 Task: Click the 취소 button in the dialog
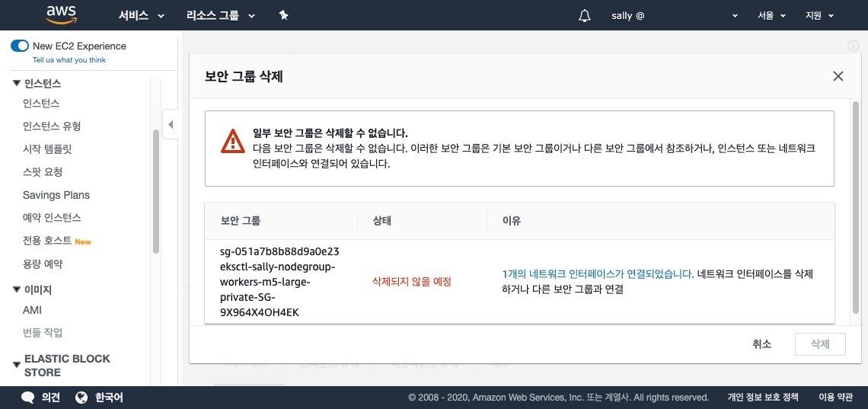point(761,344)
